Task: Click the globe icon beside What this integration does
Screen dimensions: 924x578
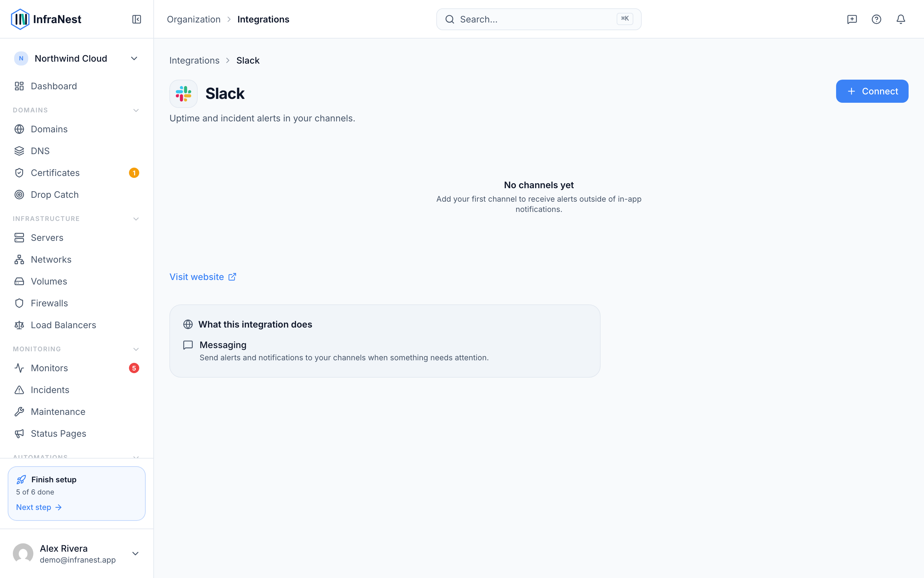Action: pyautogui.click(x=188, y=324)
